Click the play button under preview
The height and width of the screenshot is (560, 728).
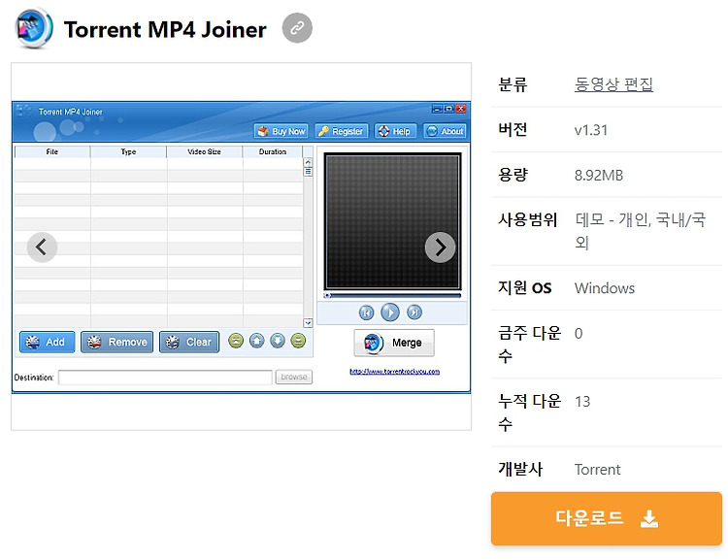390,313
